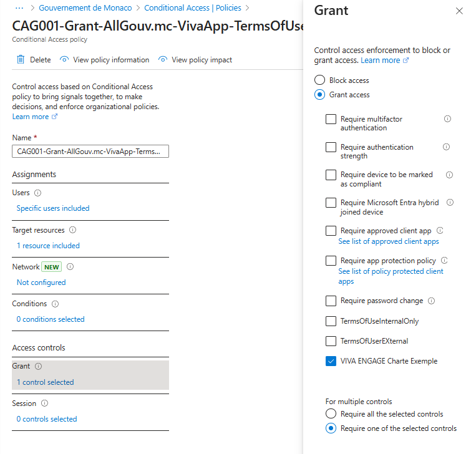Click info icon next to Target resources
Image resolution: width=476 pixels, height=454 pixels.
(x=73, y=231)
